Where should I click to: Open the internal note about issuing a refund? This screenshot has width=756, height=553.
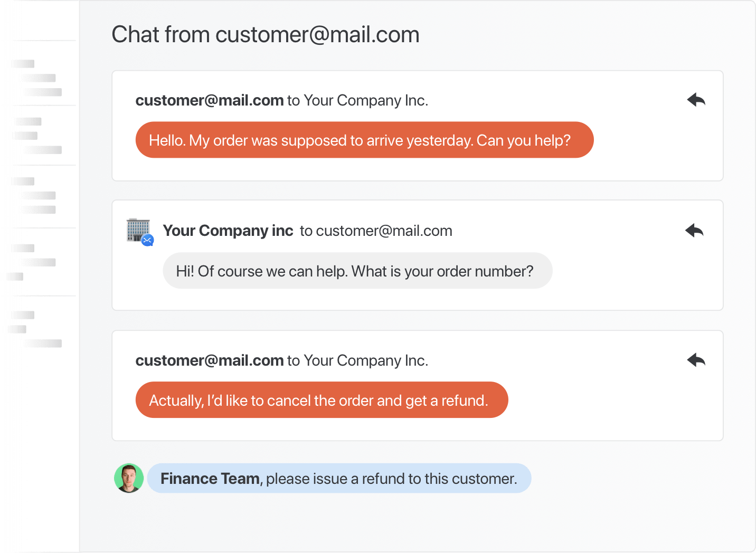391,479
